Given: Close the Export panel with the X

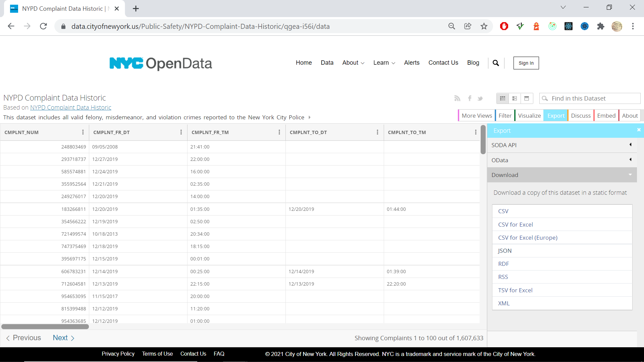Looking at the screenshot, I should 639,130.
